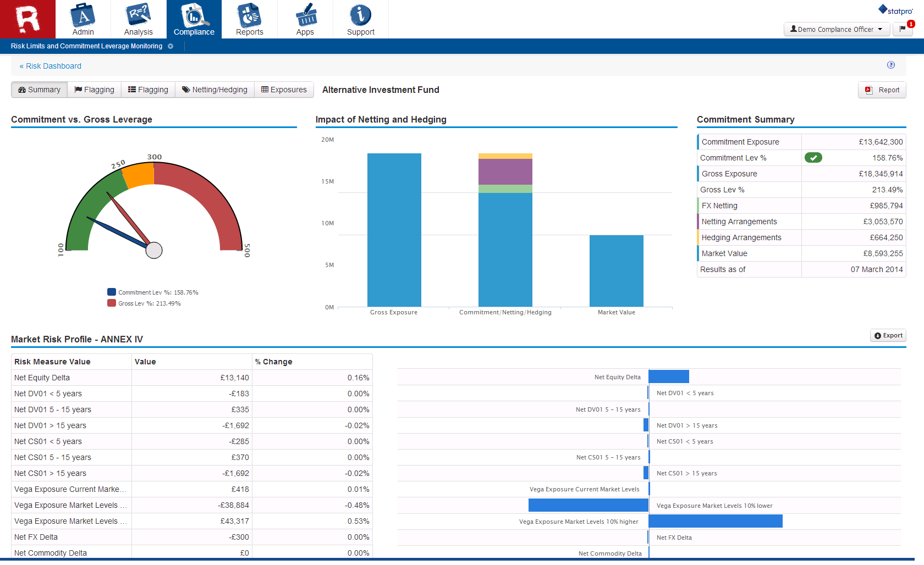Switch to the Exposures tab
The width and height of the screenshot is (924, 565).
click(284, 90)
